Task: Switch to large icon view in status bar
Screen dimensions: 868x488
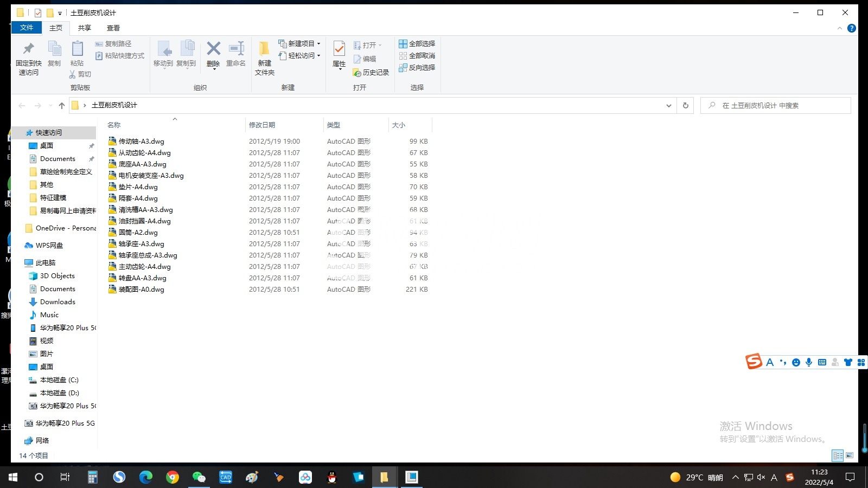Action: click(850, 455)
